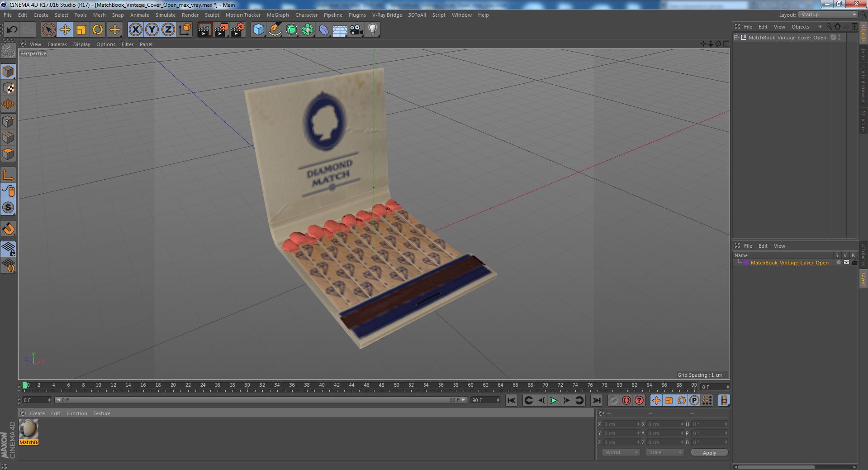Toggle the X axis lock

tap(135, 30)
